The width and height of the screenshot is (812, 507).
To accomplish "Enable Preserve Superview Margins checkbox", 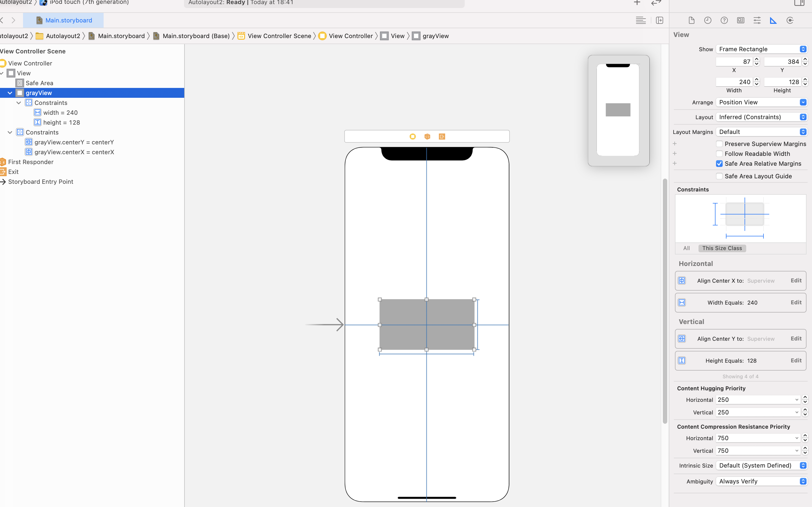I will click(x=719, y=144).
